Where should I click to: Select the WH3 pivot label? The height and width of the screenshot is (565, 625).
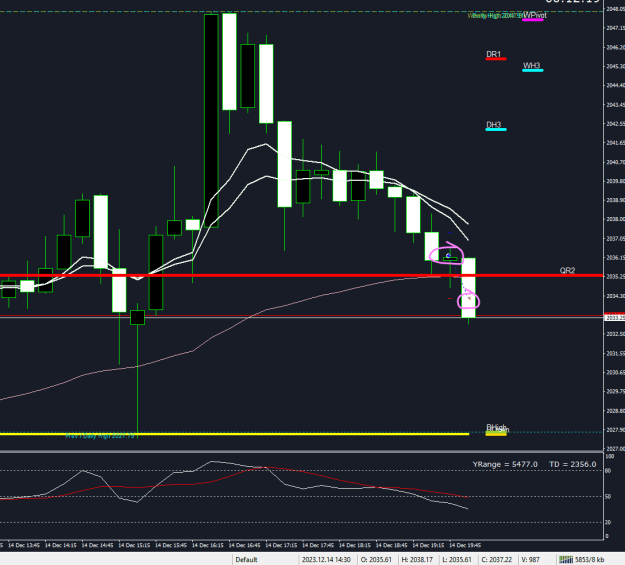[531, 65]
